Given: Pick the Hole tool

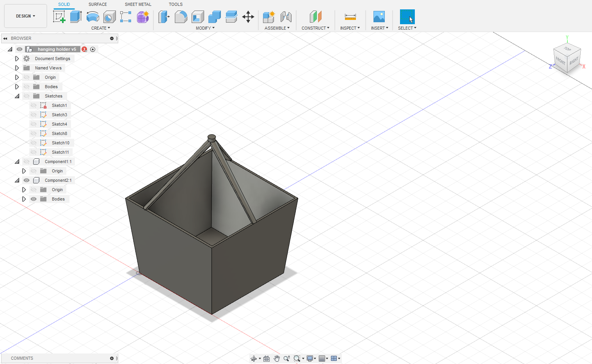Looking at the screenshot, I should pos(109,17).
